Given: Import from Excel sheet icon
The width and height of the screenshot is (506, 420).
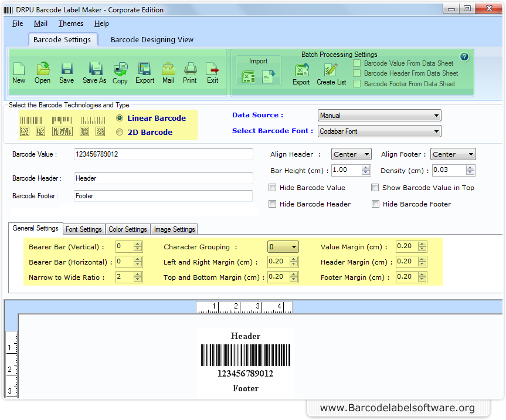Looking at the screenshot, I should coord(248,77).
